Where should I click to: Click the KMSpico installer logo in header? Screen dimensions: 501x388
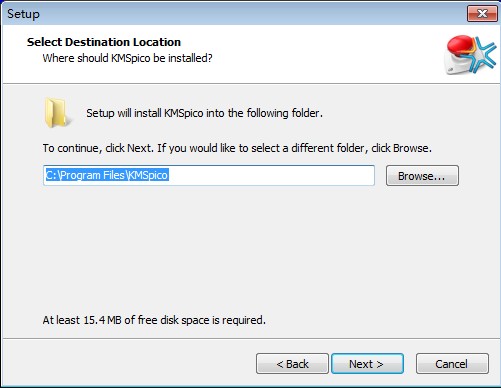point(471,54)
